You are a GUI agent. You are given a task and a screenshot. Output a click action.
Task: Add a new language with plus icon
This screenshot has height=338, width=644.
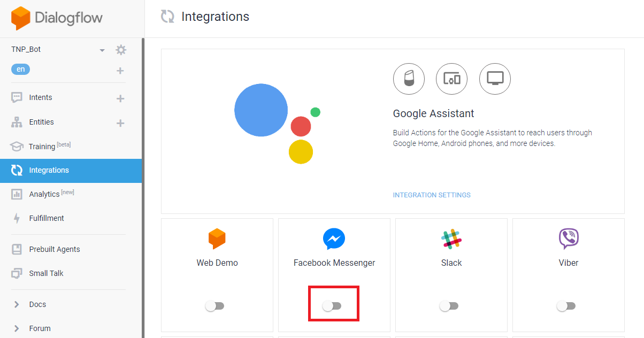pyautogui.click(x=120, y=71)
